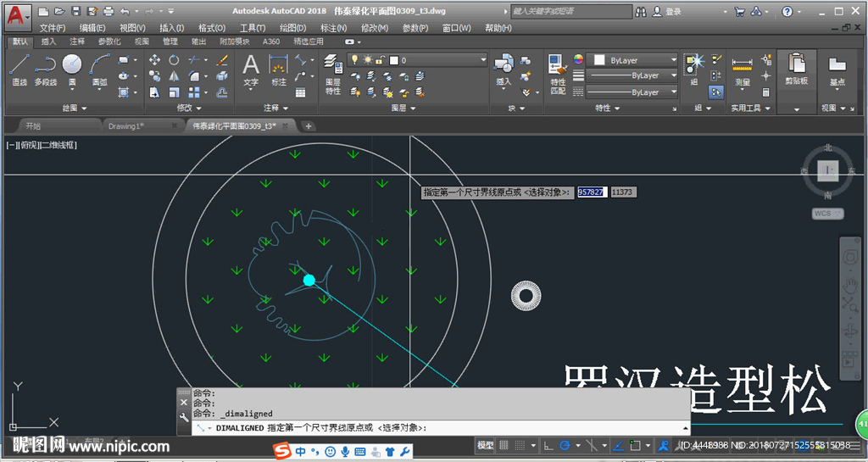Open the 文件(F) menu

52,28
